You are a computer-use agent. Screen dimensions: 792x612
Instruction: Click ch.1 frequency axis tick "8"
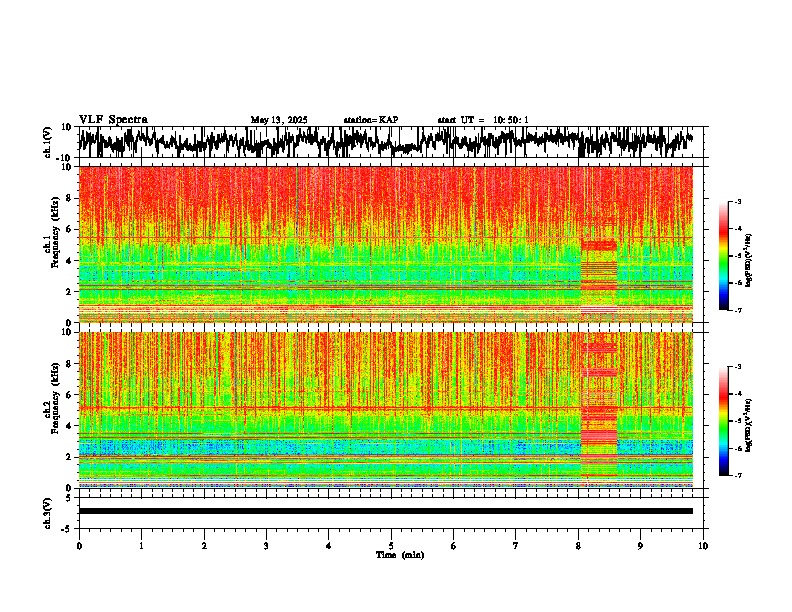tap(69, 198)
